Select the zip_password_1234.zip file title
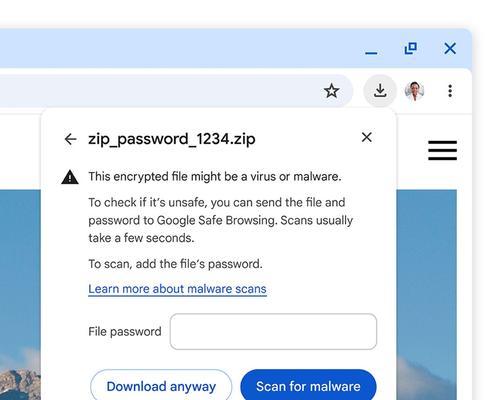Screen dimensions: 500x400 pos(172,139)
